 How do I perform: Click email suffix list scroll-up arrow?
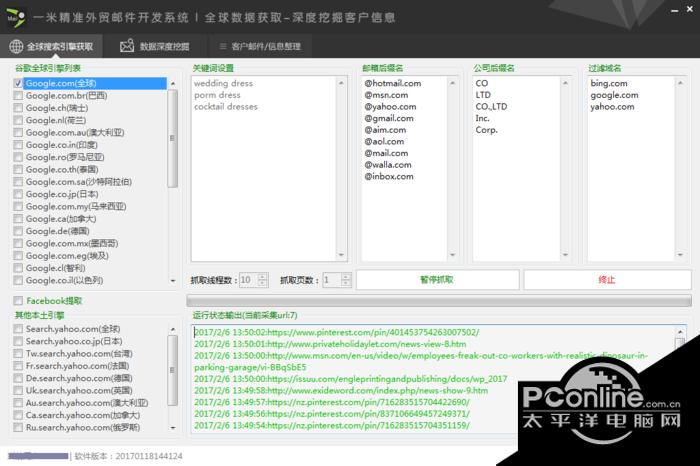pyautogui.click(x=452, y=83)
